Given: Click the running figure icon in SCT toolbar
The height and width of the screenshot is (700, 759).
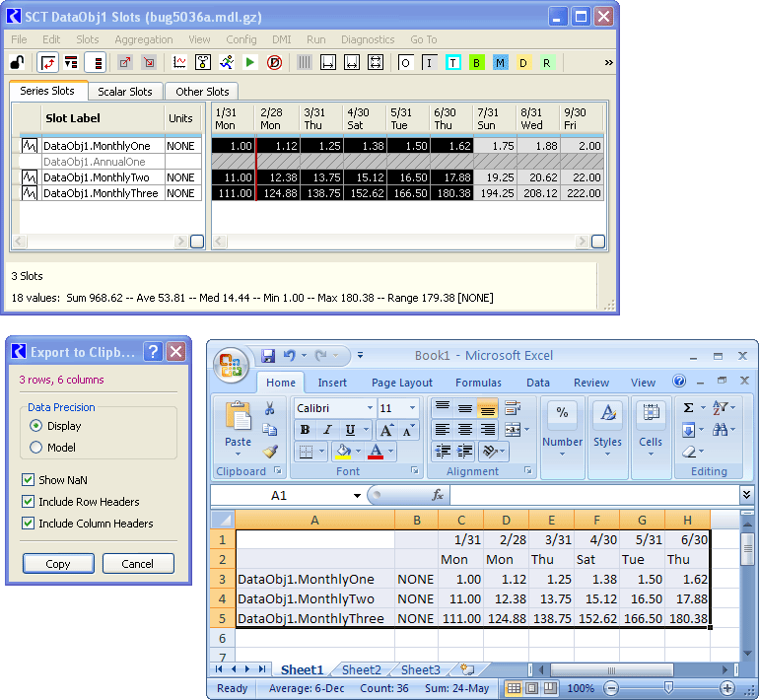Looking at the screenshot, I should 227,62.
